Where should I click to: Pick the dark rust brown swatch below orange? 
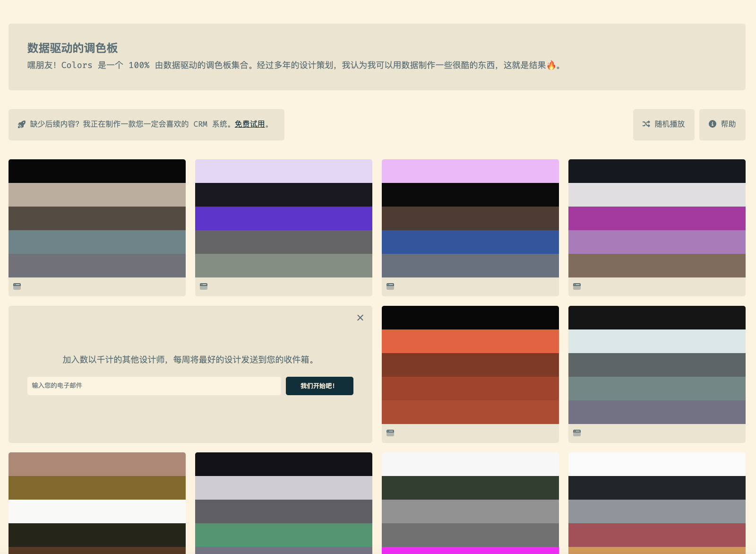click(470, 365)
